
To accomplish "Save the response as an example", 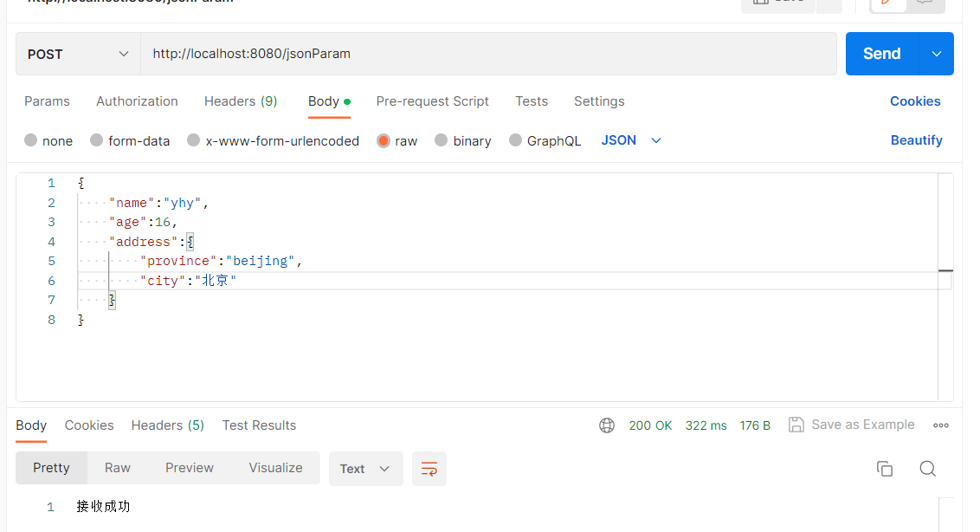I will coord(851,425).
